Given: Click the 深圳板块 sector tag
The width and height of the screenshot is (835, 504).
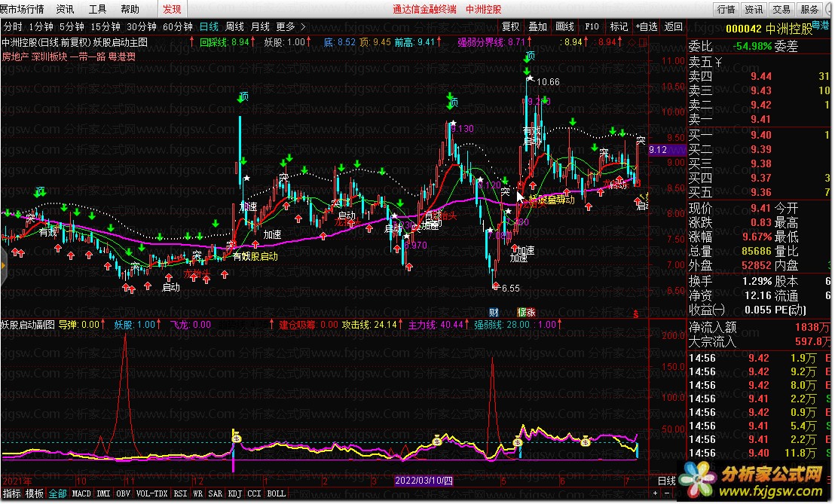Looking at the screenshot, I should 49,57.
